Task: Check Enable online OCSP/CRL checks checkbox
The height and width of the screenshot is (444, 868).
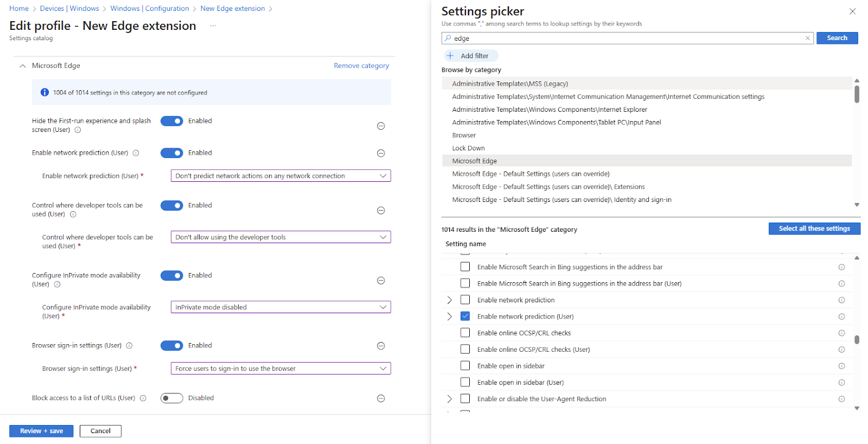Action: (x=465, y=333)
